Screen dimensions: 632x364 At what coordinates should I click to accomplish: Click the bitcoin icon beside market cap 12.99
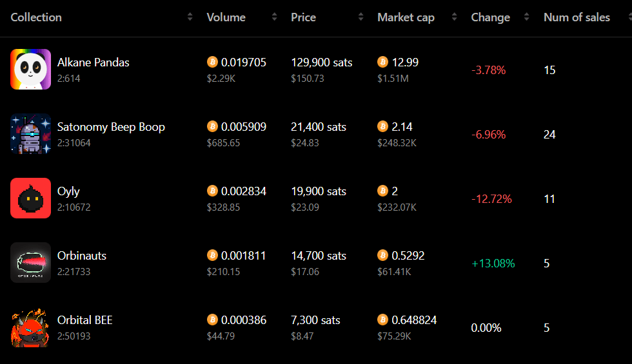pyautogui.click(x=383, y=62)
